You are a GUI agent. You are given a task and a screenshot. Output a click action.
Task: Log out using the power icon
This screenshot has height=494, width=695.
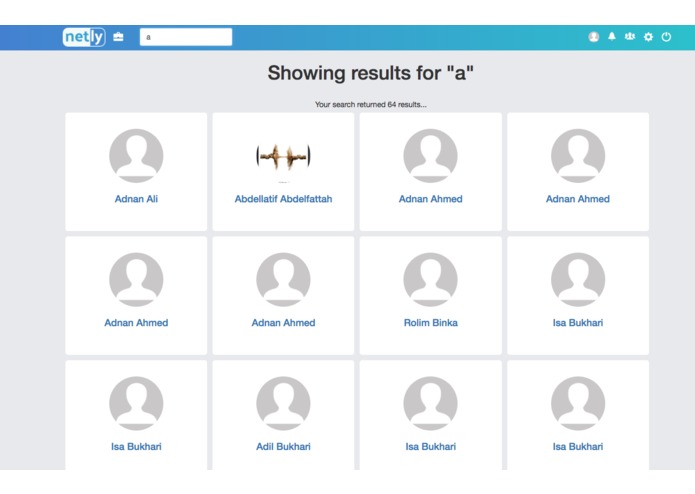click(x=666, y=37)
